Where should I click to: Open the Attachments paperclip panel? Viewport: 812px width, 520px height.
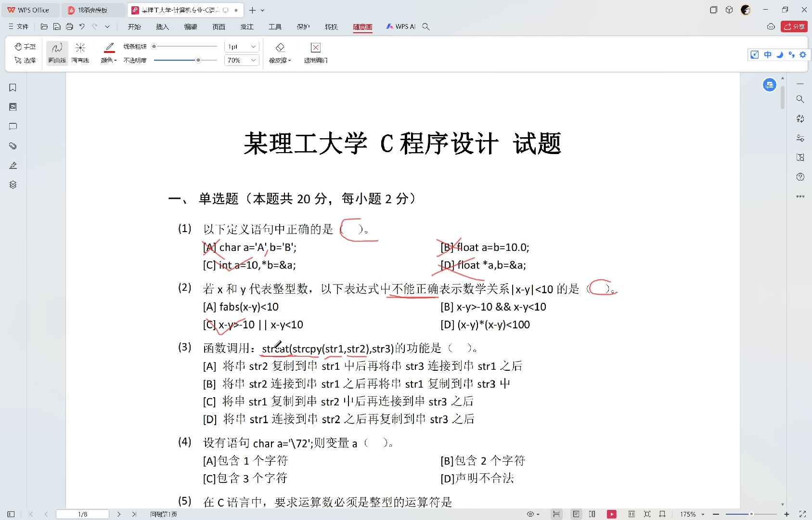point(13,146)
